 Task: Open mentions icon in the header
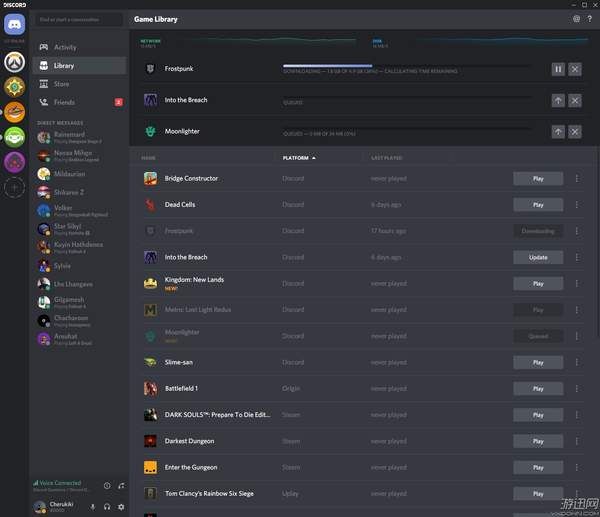(576, 19)
